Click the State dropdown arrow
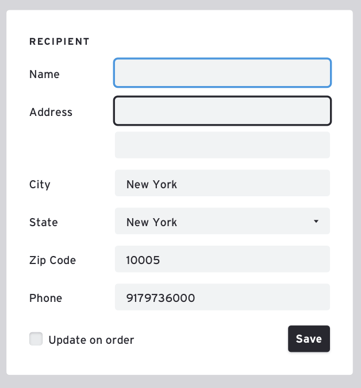 [316, 221]
